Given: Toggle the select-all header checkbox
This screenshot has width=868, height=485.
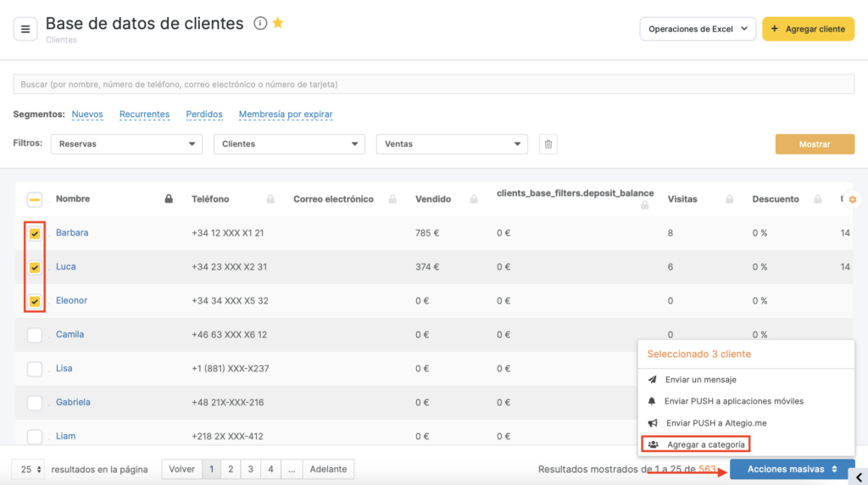Looking at the screenshot, I should coord(35,199).
